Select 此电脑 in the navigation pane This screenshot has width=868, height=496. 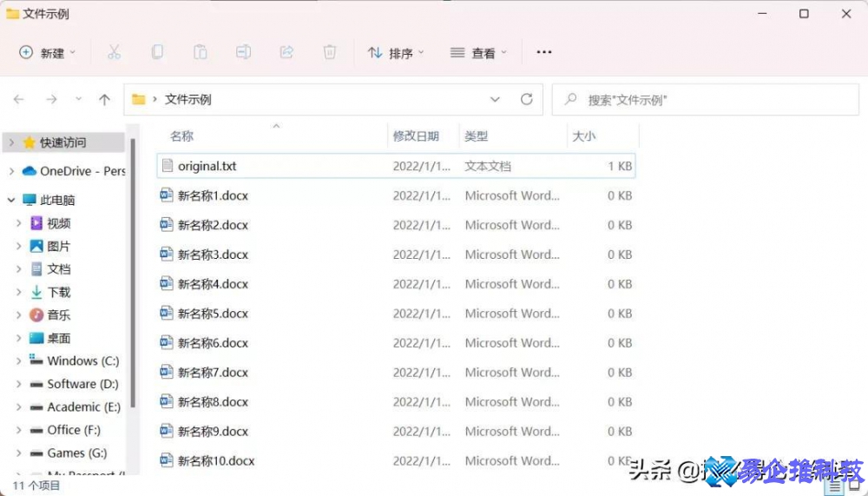pos(57,200)
